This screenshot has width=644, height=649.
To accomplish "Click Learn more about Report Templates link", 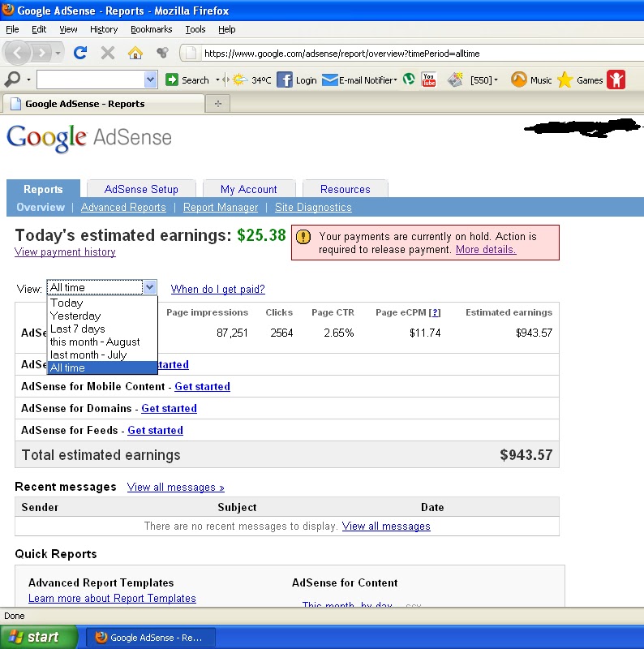I will pos(112,599).
